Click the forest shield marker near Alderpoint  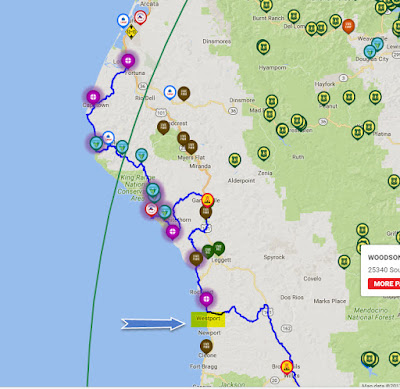tap(235, 160)
